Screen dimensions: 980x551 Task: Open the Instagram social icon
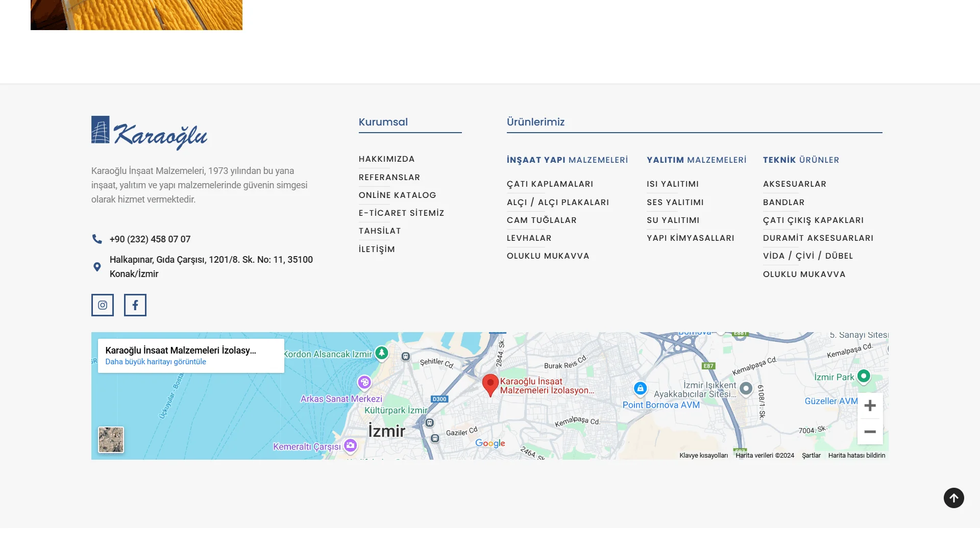103,305
